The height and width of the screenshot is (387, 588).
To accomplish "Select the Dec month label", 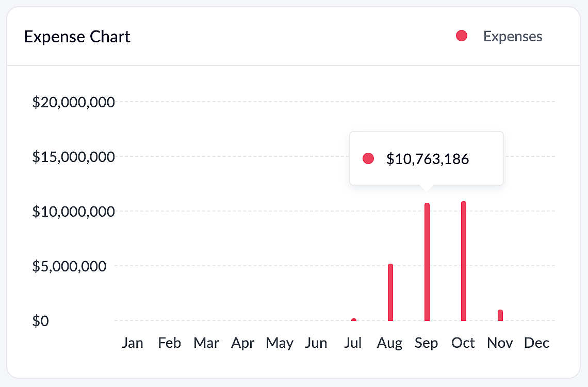I will [x=536, y=343].
